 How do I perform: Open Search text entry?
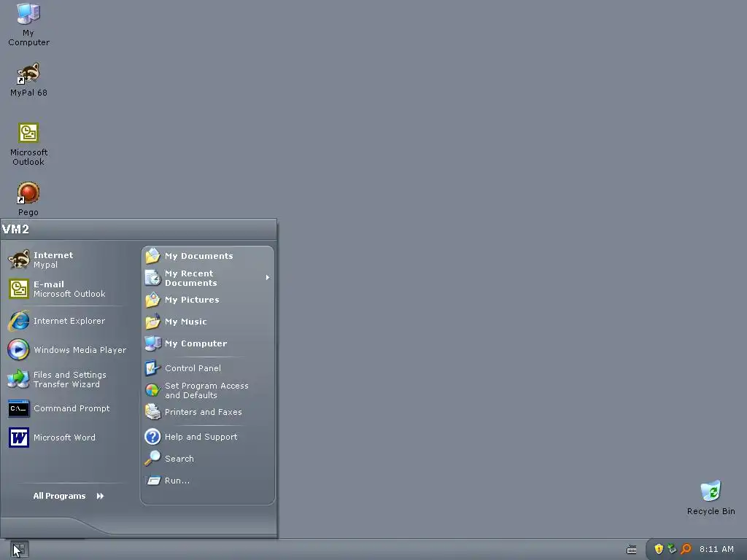pos(179,459)
